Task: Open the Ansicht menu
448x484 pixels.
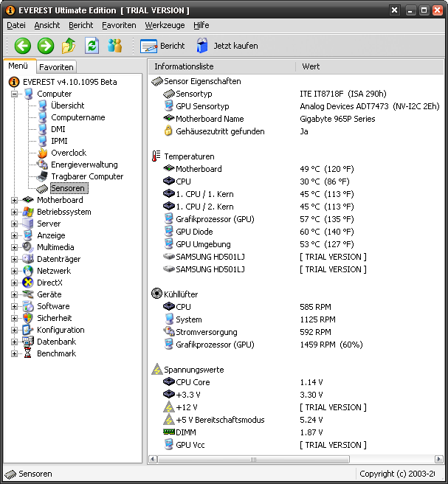Action: 47,25
